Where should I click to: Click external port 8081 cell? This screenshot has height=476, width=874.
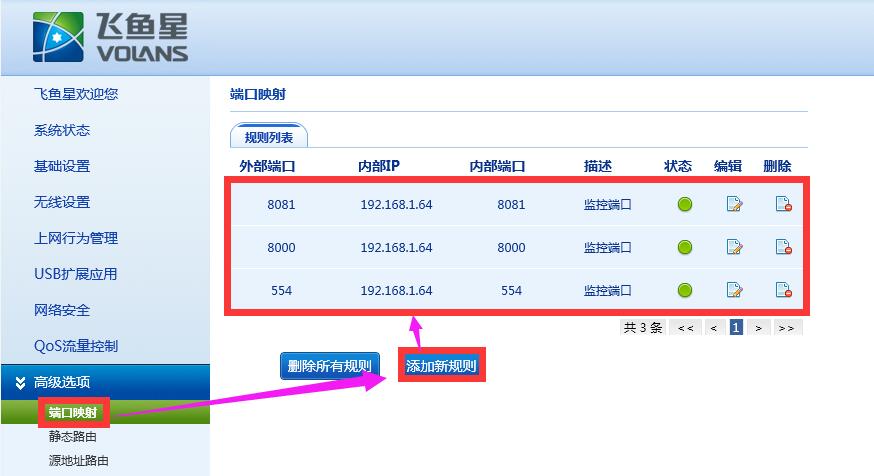click(281, 205)
